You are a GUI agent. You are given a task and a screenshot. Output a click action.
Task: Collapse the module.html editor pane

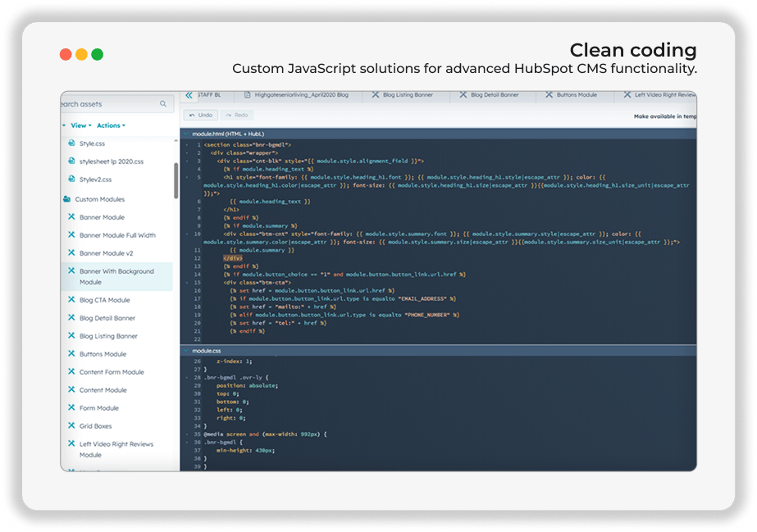click(186, 134)
